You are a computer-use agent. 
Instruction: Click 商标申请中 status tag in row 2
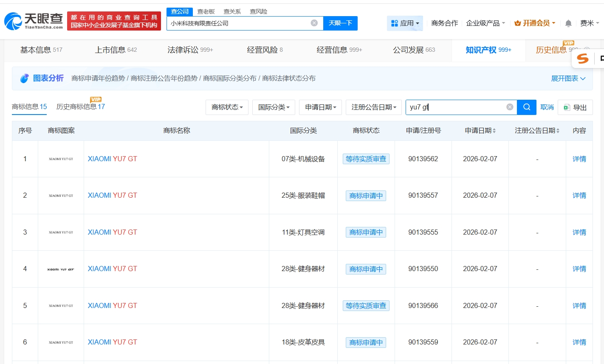click(x=366, y=196)
